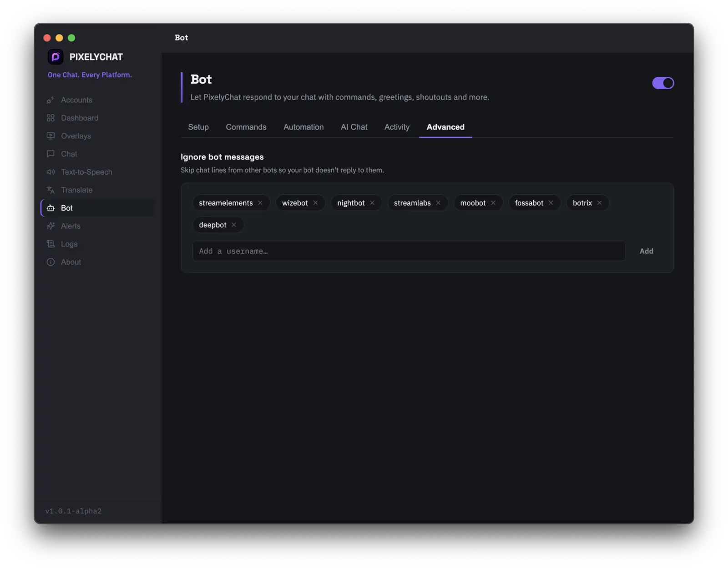Open Translate via its language icon
Viewport: 728px width, 569px height.
tap(51, 190)
